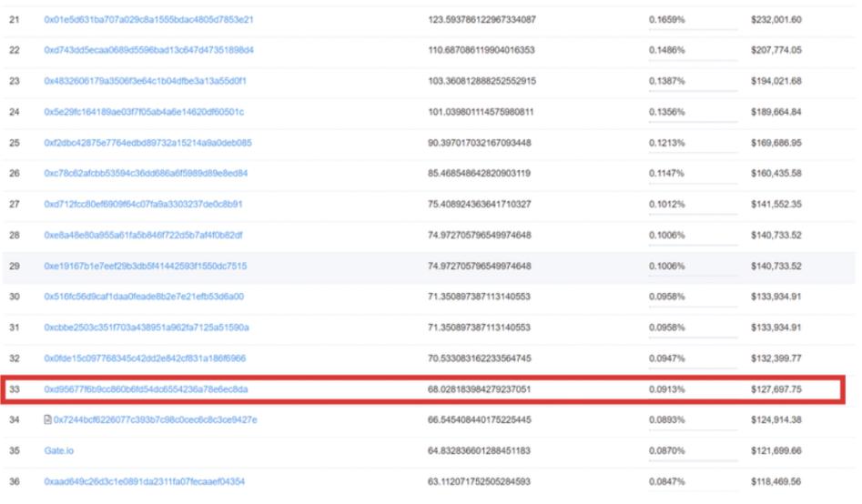The width and height of the screenshot is (862, 504).
Task: Open address 0x0fde15c0 in row 32
Action: (145, 358)
